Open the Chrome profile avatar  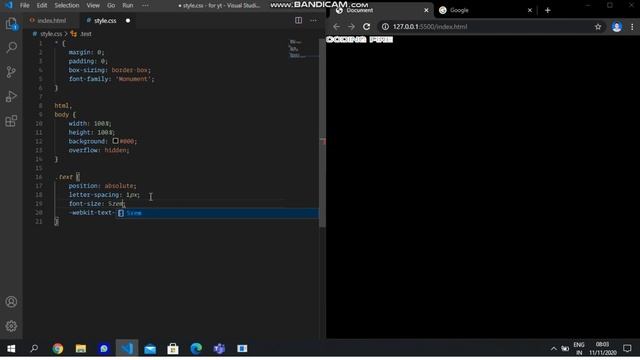[617, 27]
